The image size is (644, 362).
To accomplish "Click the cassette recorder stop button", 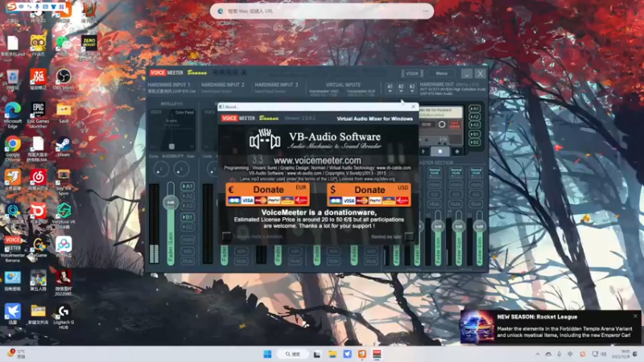I will (x=440, y=151).
